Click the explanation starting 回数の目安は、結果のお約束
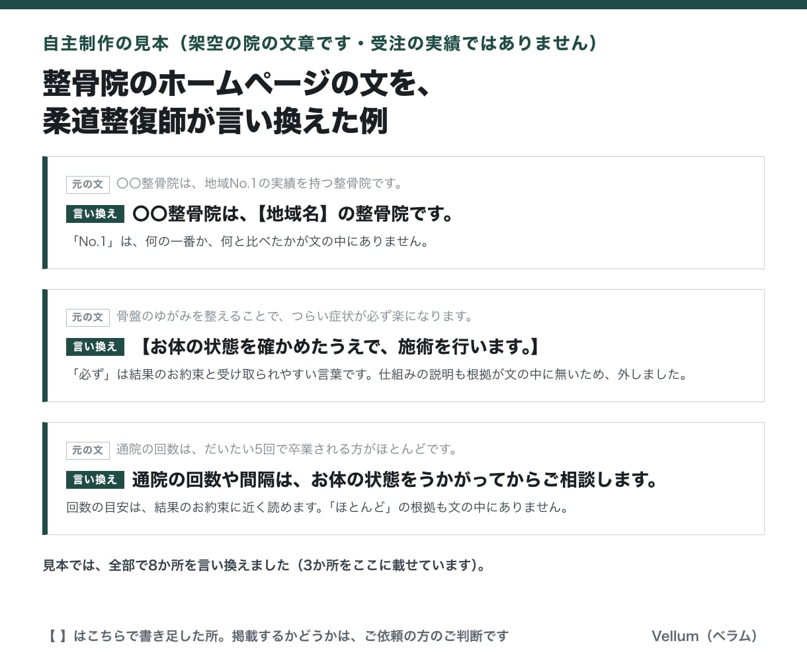 [318, 507]
